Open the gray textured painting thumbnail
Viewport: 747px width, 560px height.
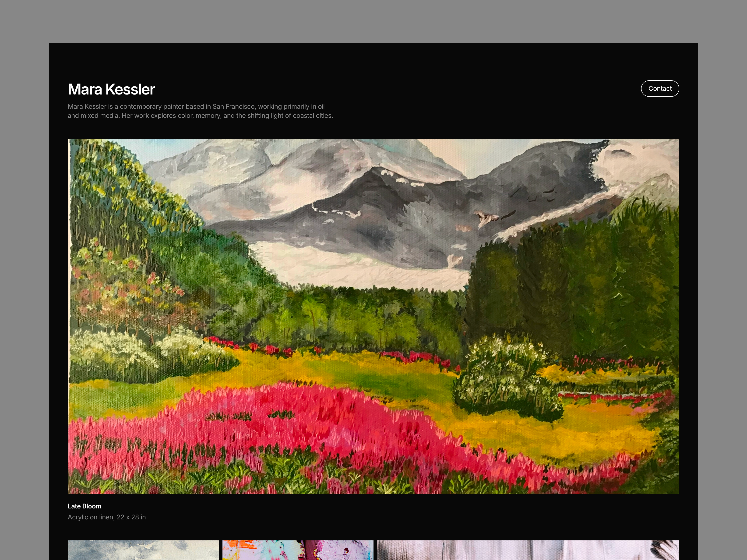pyautogui.click(x=528, y=550)
